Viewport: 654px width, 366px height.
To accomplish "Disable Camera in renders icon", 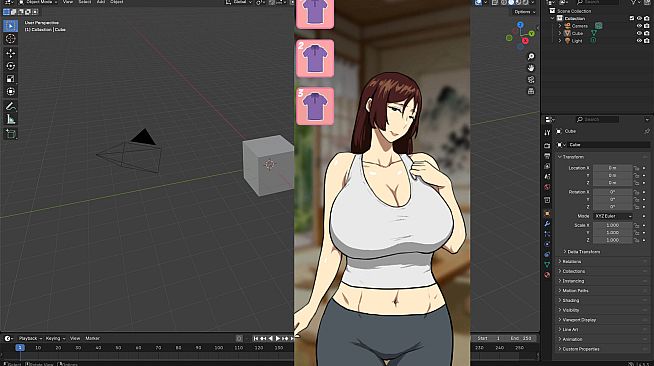I will pyautogui.click(x=646, y=26).
